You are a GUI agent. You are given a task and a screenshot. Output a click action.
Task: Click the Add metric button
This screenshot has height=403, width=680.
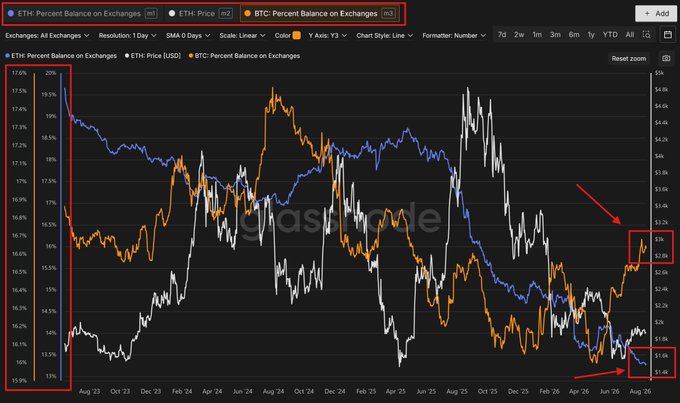click(x=656, y=13)
